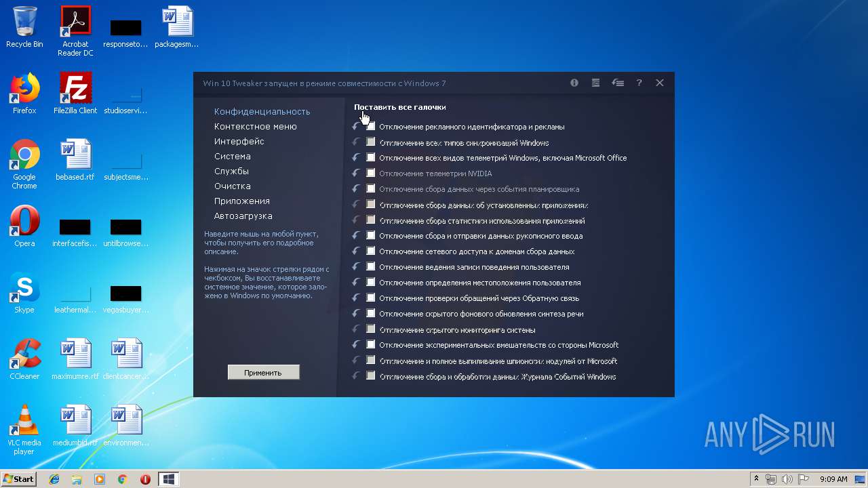Screen dimensions: 868x488
Task: Switch to the Автозагрузка section
Action: 243,216
